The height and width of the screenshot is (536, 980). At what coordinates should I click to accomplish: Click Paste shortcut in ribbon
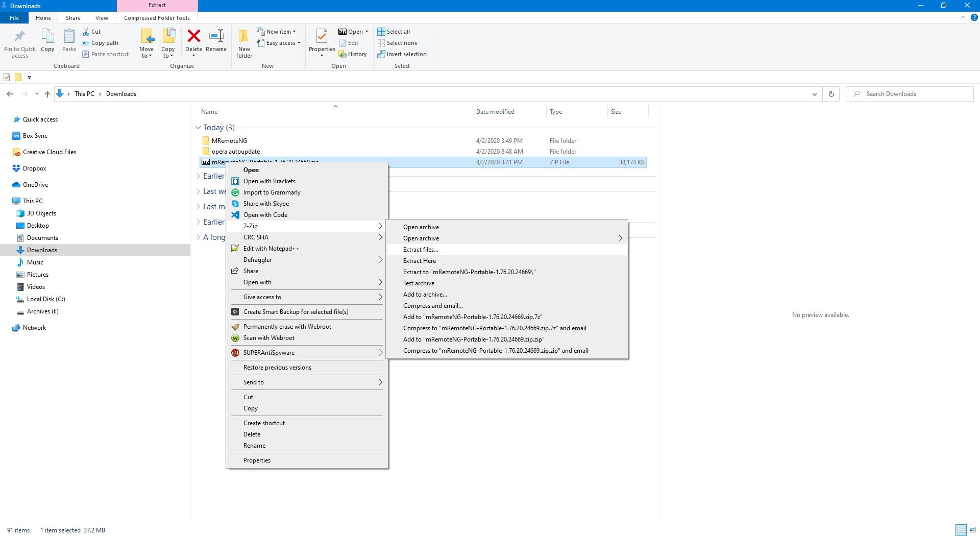[105, 54]
